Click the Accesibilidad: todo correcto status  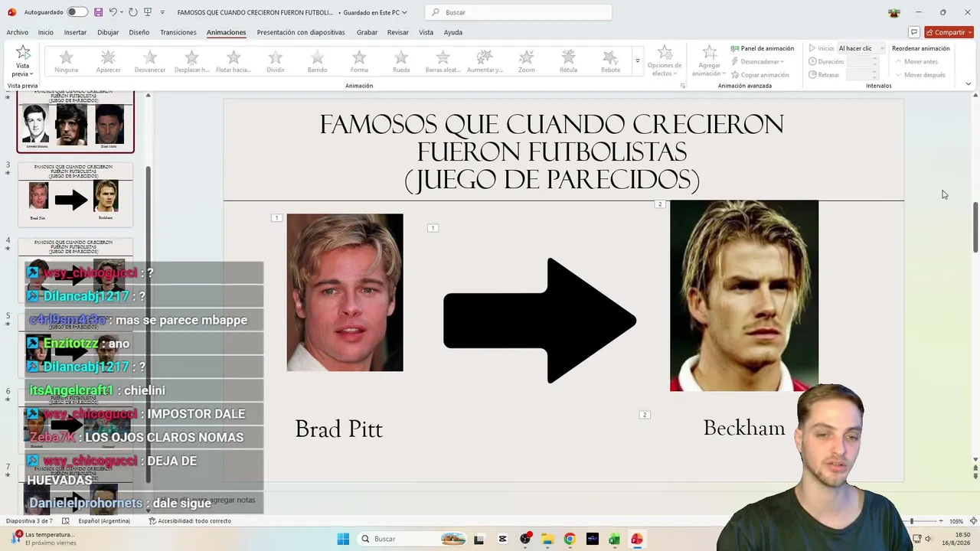[x=190, y=521]
